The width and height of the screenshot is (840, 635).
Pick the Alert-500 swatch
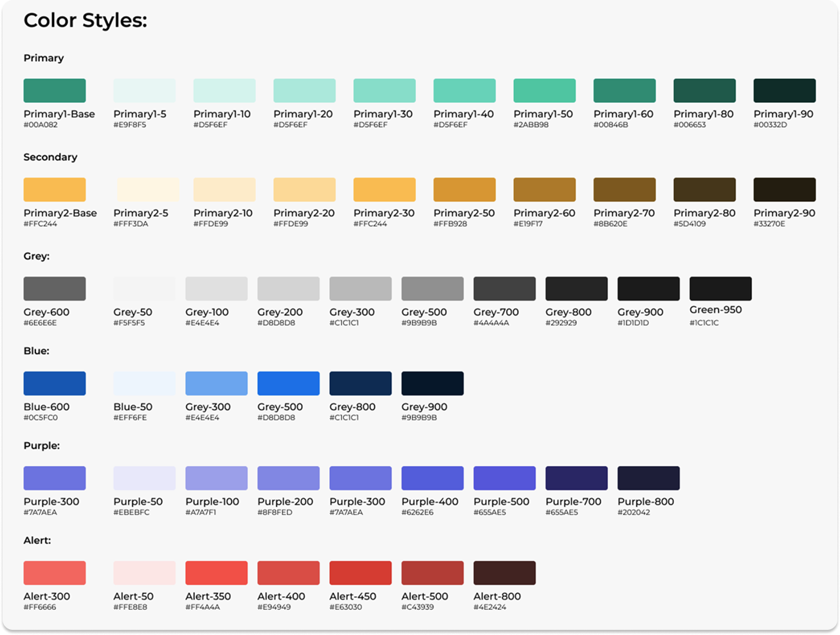coord(433,573)
